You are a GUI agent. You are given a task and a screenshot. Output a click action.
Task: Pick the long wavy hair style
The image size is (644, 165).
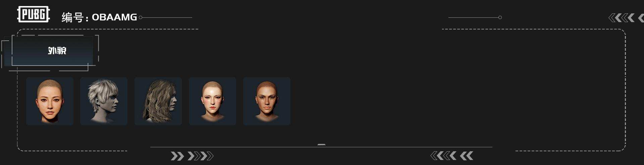point(158,101)
